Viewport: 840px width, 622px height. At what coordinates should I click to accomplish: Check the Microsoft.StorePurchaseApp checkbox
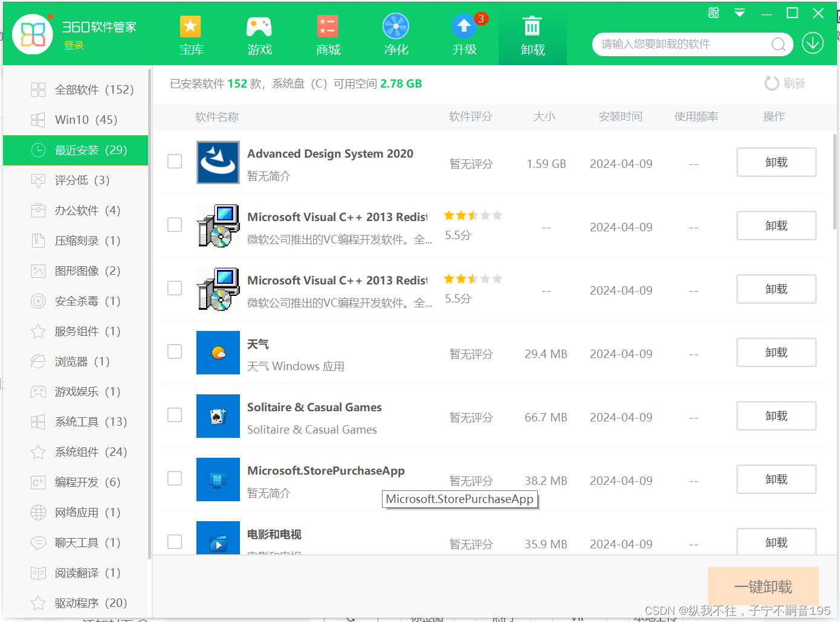175,478
